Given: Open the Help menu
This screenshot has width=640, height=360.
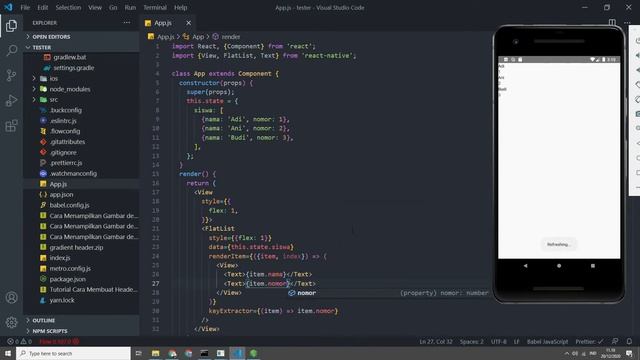Looking at the screenshot, I should pos(180,7).
